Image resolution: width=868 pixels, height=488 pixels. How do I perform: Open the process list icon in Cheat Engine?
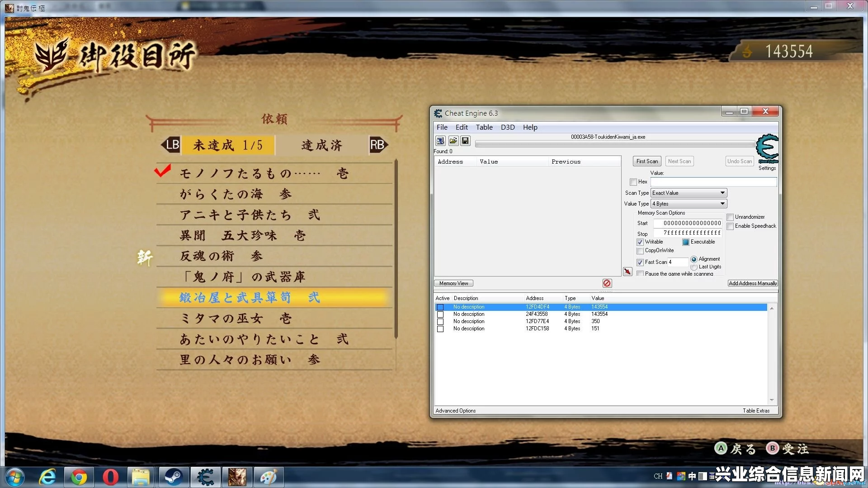click(x=440, y=141)
